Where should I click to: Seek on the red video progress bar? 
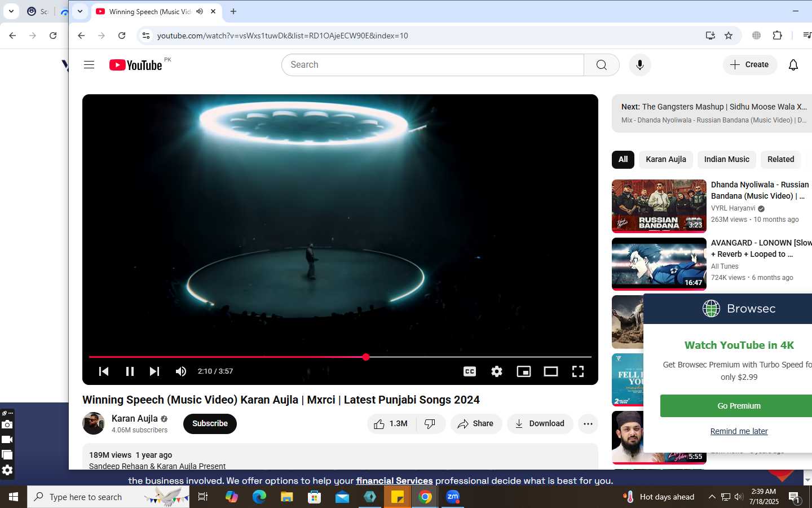[340, 357]
